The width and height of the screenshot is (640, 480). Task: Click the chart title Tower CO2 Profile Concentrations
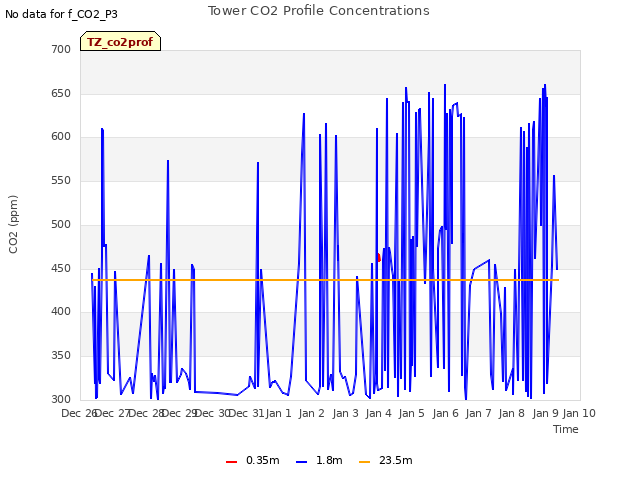coord(318,11)
